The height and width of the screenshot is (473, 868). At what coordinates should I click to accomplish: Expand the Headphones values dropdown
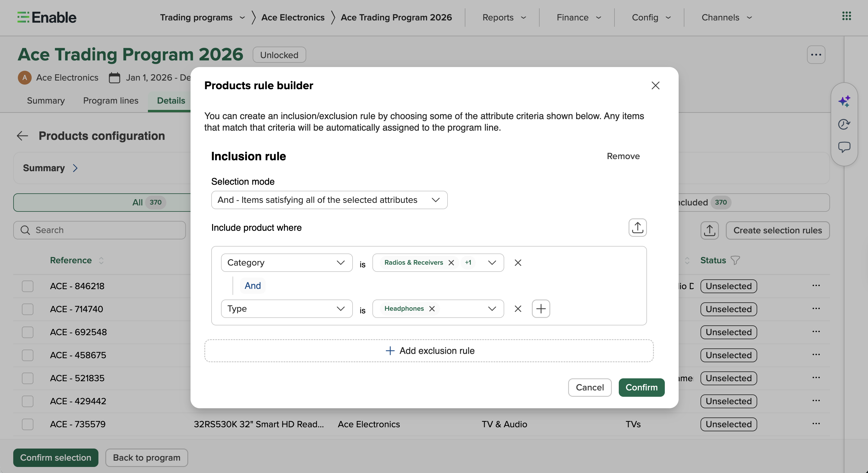(492, 309)
